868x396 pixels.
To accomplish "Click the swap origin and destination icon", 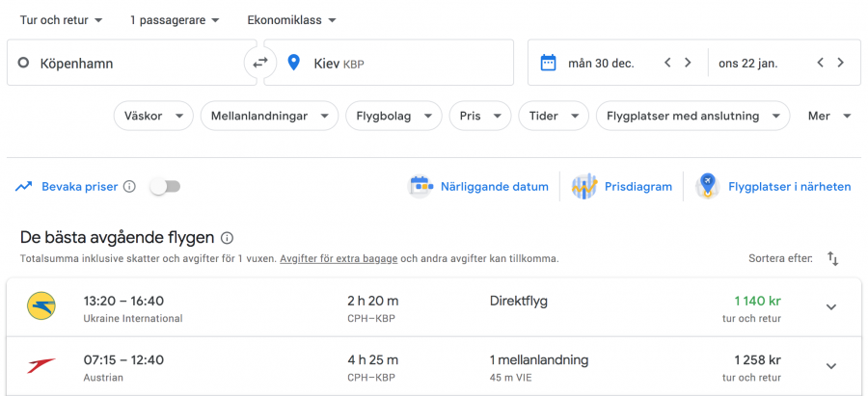I will click(x=259, y=63).
